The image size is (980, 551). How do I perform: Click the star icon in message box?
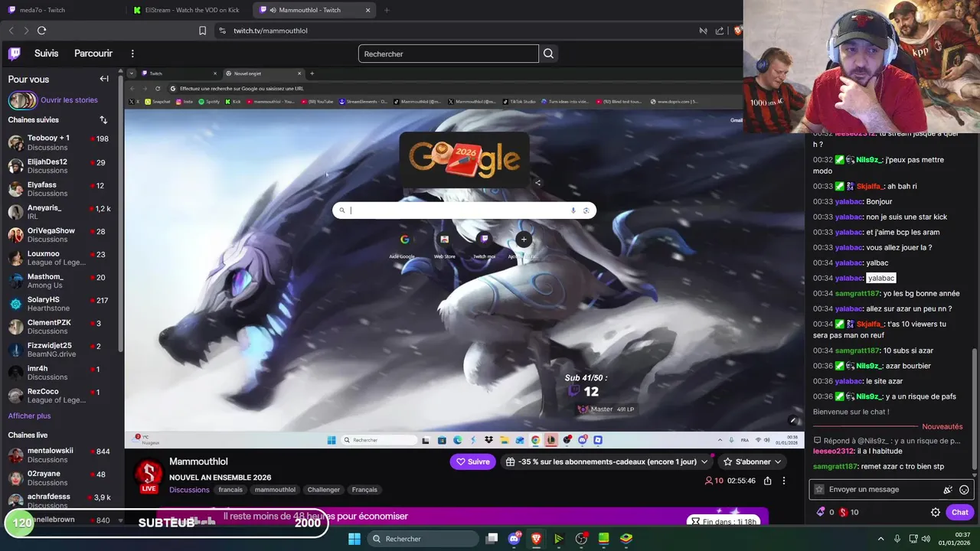[819, 490]
